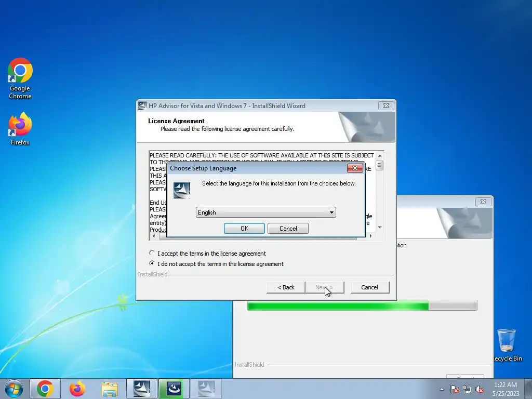Viewport: 532px width, 399px height.
Task: Click the license horizontal scrollbar left arrow
Action: point(154,236)
